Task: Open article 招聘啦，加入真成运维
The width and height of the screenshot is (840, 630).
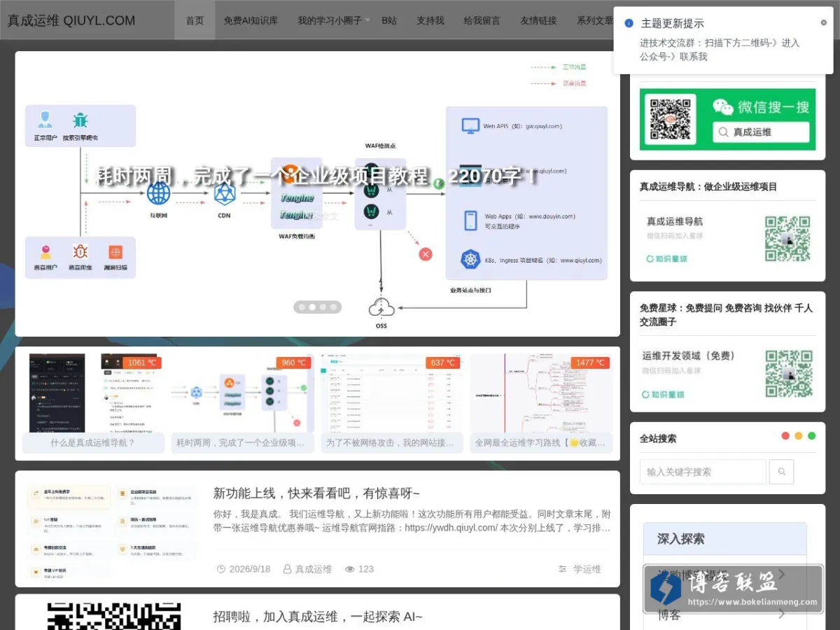Action: click(x=318, y=617)
